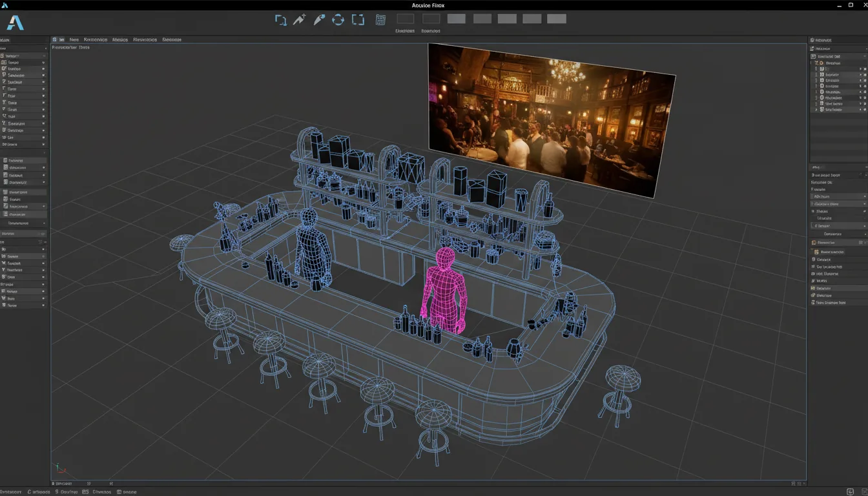The height and width of the screenshot is (496, 868).
Task: Click the blue app logo icon top left
Action: [15, 23]
